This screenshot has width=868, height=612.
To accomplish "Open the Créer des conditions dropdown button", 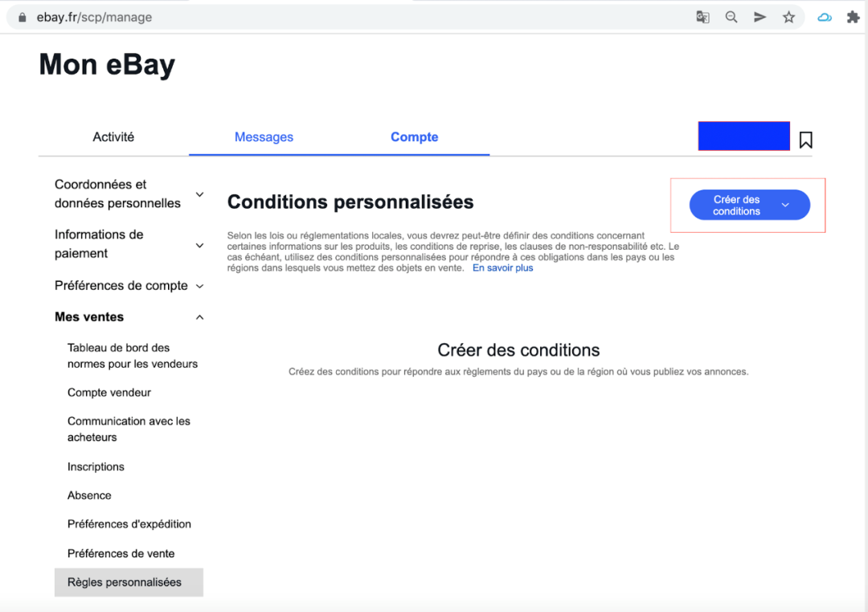I will click(750, 205).
